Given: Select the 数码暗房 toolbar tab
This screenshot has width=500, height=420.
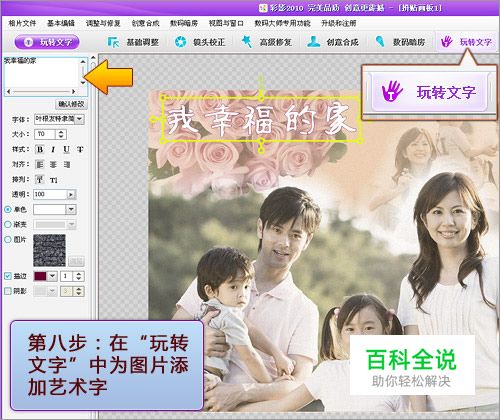Looking at the screenshot, I should pyautogui.click(x=400, y=42).
